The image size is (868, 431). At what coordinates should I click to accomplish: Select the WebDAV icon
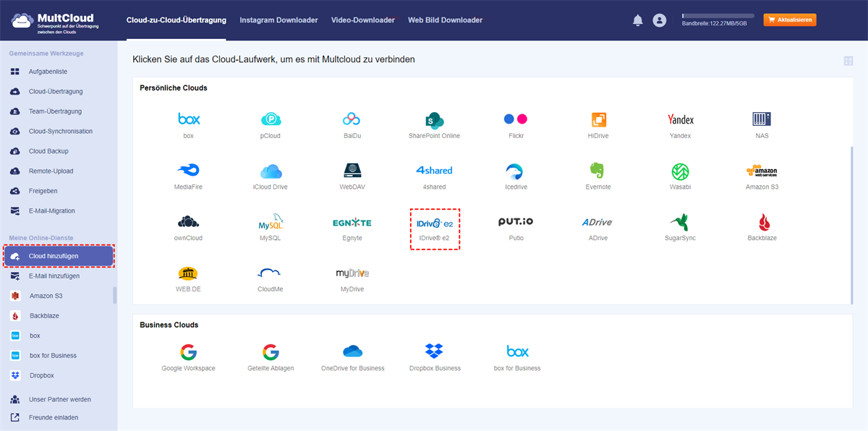(352, 171)
